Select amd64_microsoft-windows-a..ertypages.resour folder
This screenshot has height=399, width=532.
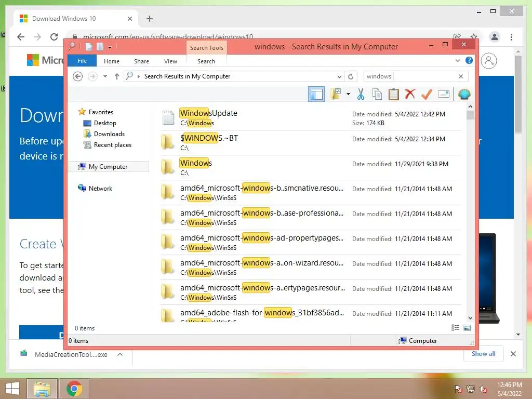click(311, 292)
